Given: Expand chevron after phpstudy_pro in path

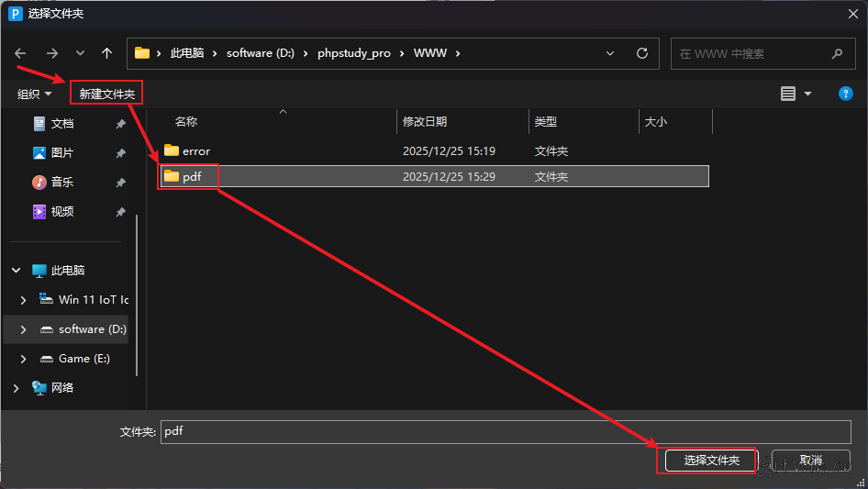Looking at the screenshot, I should click(401, 53).
